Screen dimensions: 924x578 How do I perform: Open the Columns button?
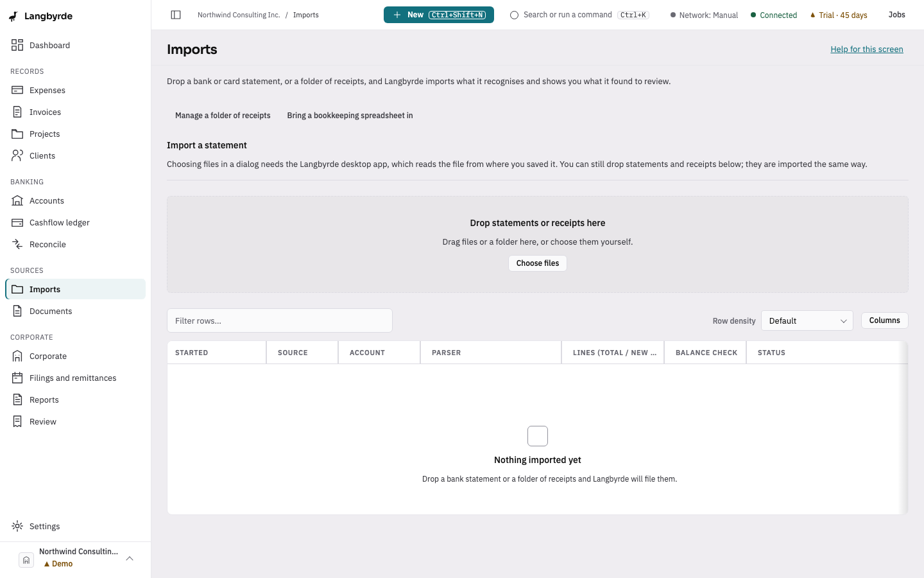(885, 320)
